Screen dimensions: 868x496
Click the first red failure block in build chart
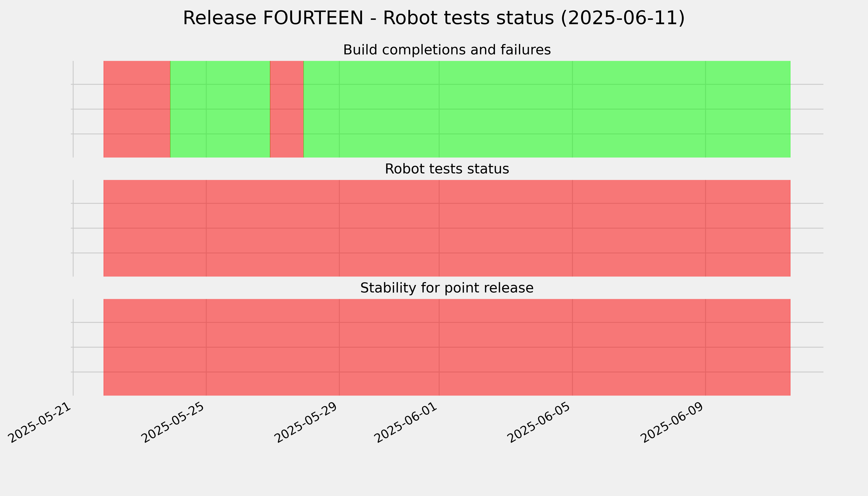pos(137,109)
